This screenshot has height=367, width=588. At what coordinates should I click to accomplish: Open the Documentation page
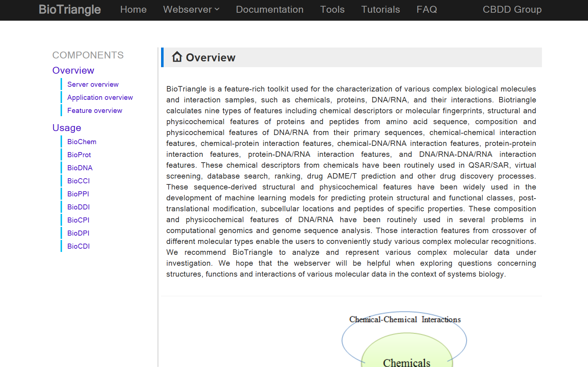pos(270,9)
